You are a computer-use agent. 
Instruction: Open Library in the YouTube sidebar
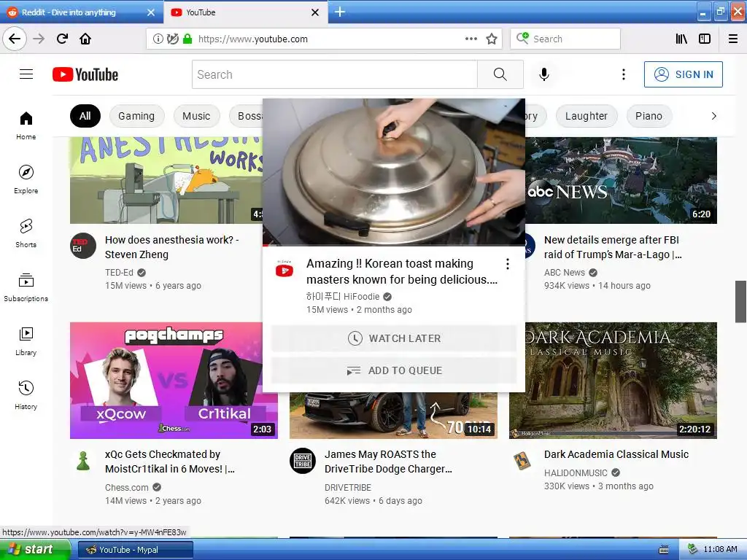[26, 341]
